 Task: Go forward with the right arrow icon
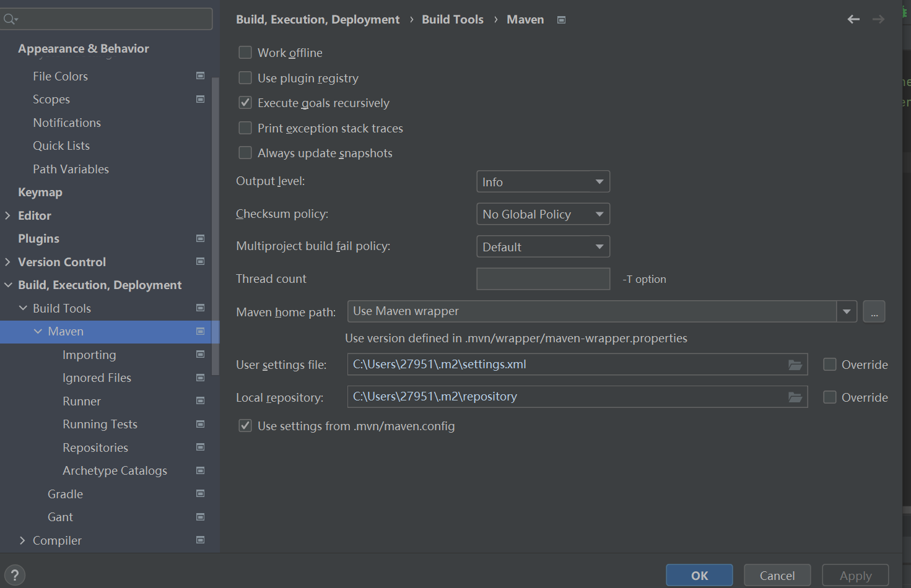click(878, 19)
